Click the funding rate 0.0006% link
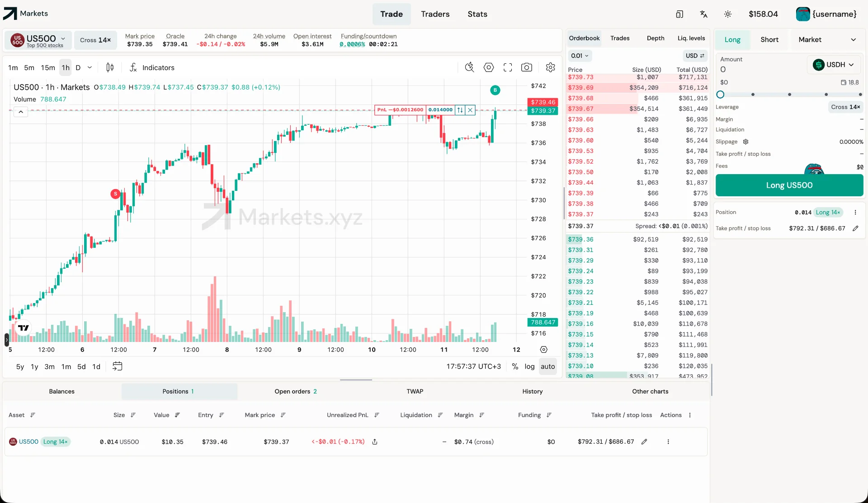868x503 pixels. pos(352,44)
